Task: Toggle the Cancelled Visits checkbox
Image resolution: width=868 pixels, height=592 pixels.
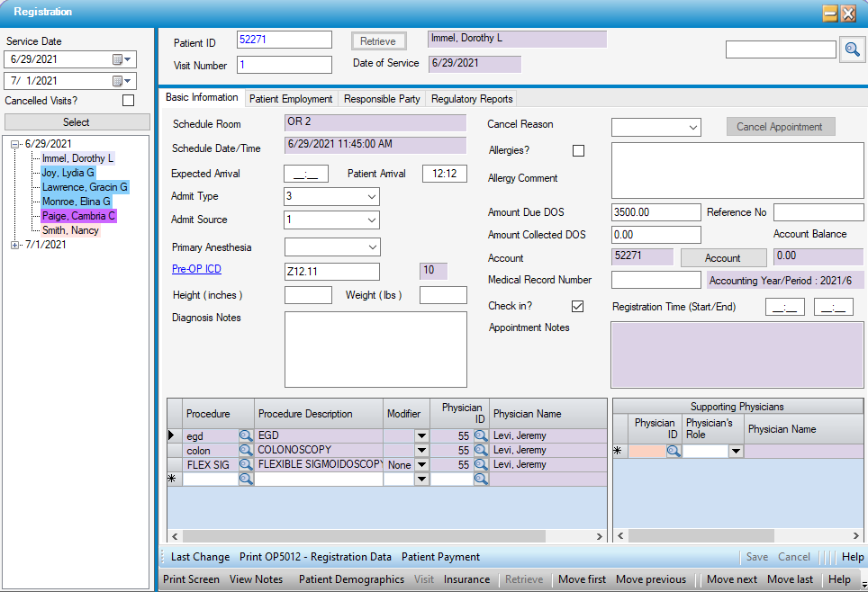Action: point(128,101)
